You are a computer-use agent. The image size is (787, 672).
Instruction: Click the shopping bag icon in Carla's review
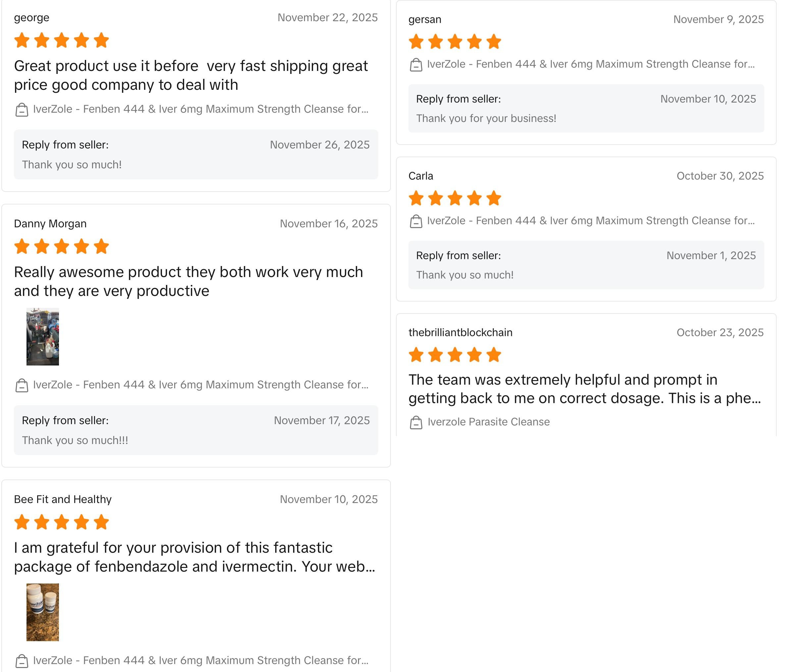pyautogui.click(x=416, y=221)
